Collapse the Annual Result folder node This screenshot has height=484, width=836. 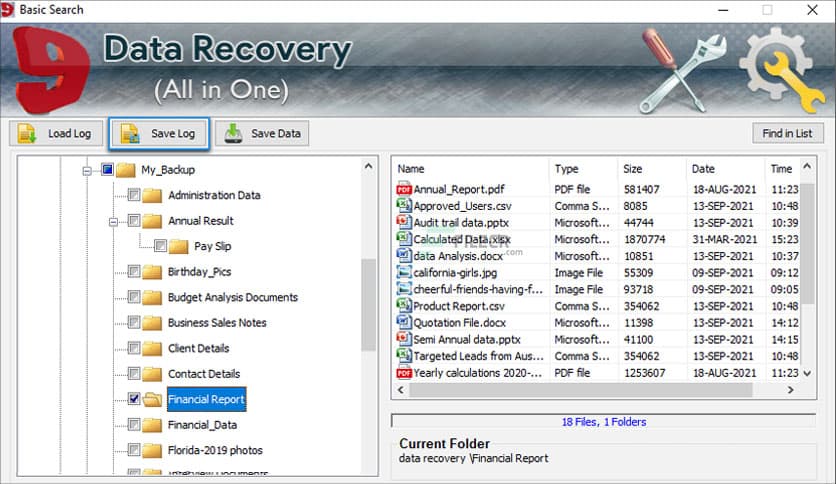click(x=113, y=222)
